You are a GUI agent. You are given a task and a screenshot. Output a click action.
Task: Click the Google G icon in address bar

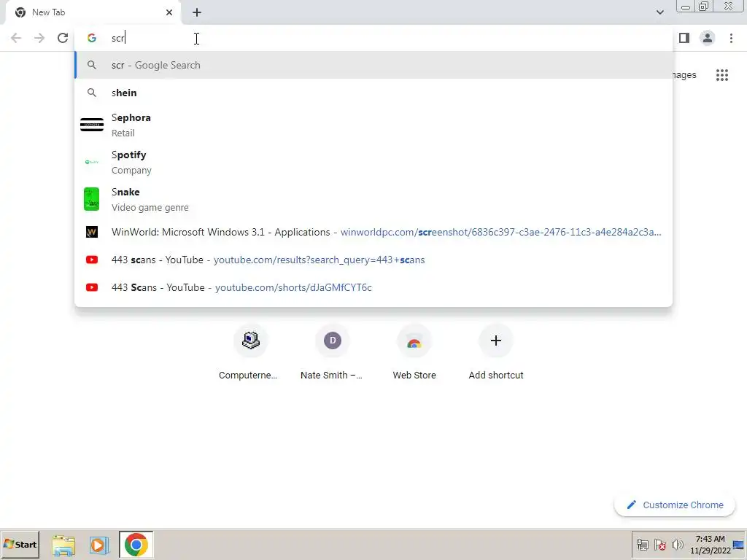point(92,38)
